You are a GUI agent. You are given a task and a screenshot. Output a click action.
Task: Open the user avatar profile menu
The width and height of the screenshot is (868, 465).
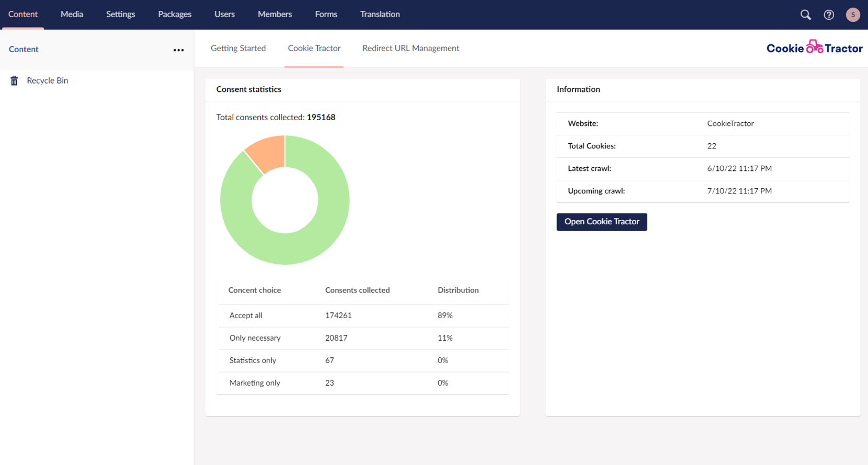pyautogui.click(x=852, y=15)
